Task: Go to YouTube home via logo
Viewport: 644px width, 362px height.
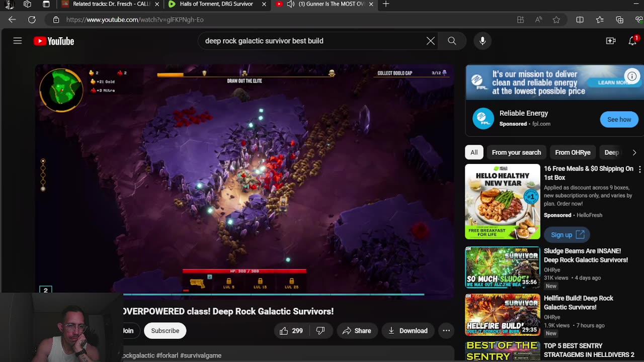Action: click(54, 41)
